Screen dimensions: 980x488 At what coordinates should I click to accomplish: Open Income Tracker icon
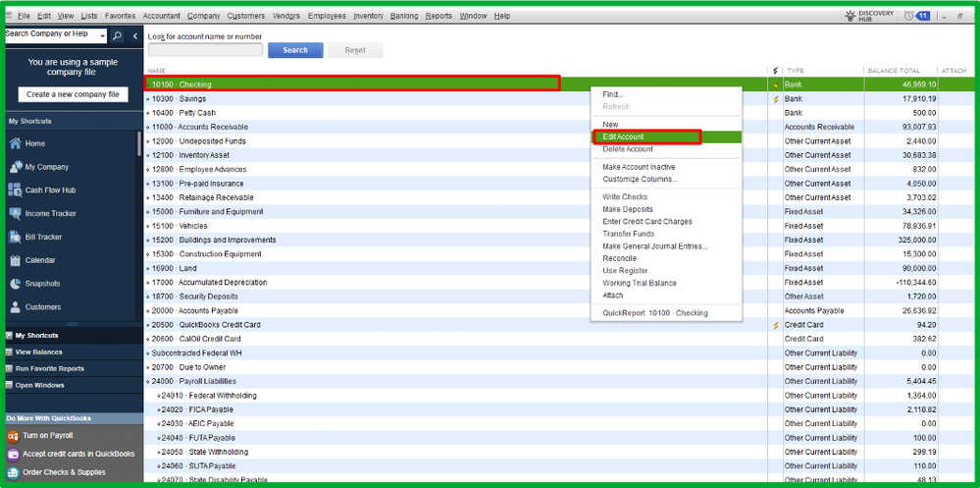[x=15, y=213]
